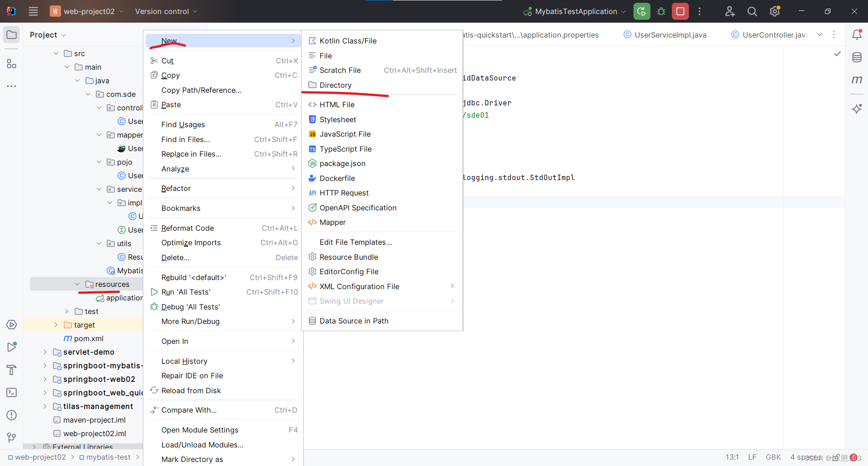Click the editor inspection checkmark
The height and width of the screenshot is (466, 868).
(x=837, y=54)
